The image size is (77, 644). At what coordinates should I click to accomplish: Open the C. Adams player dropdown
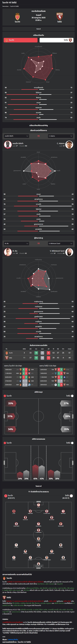click(x=61, y=136)
